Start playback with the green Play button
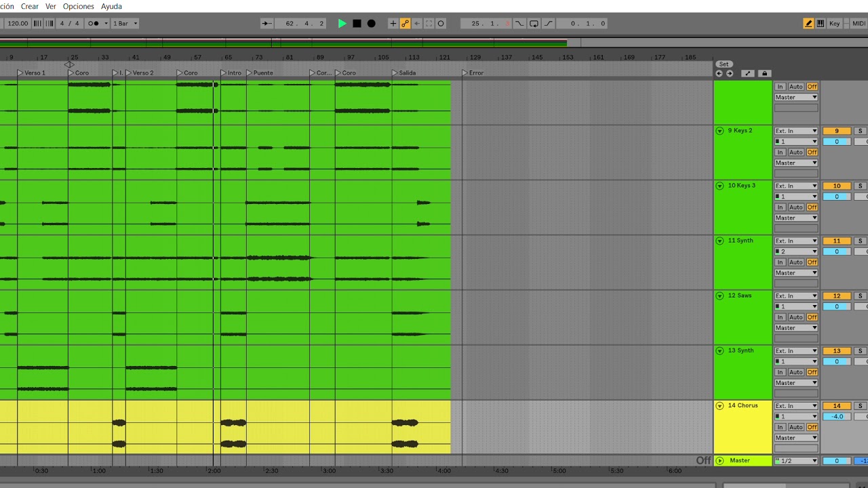 (x=342, y=23)
